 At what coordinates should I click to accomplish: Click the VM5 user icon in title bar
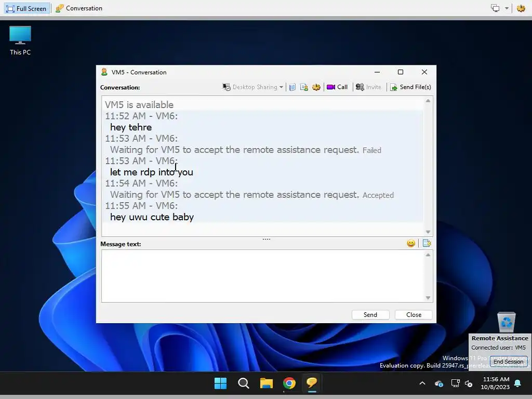(x=104, y=72)
